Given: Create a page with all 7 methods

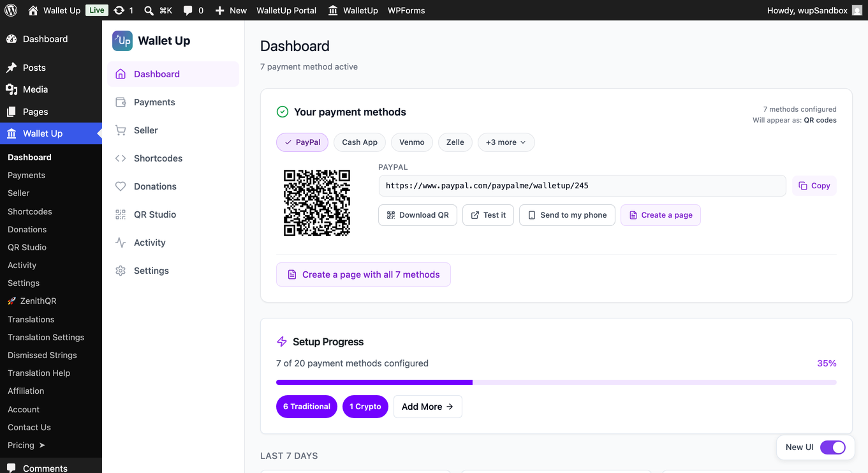Looking at the screenshot, I should coord(364,274).
